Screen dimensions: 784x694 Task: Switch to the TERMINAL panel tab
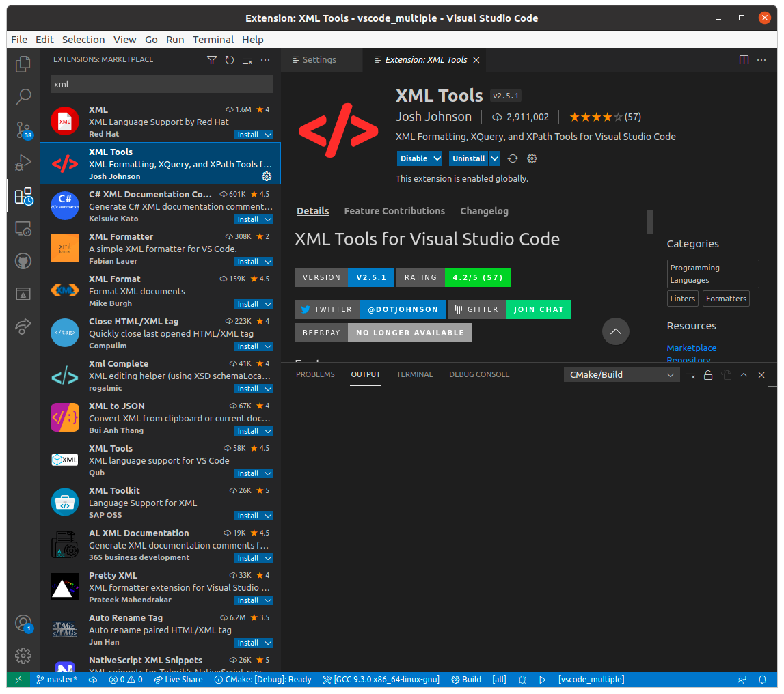414,375
